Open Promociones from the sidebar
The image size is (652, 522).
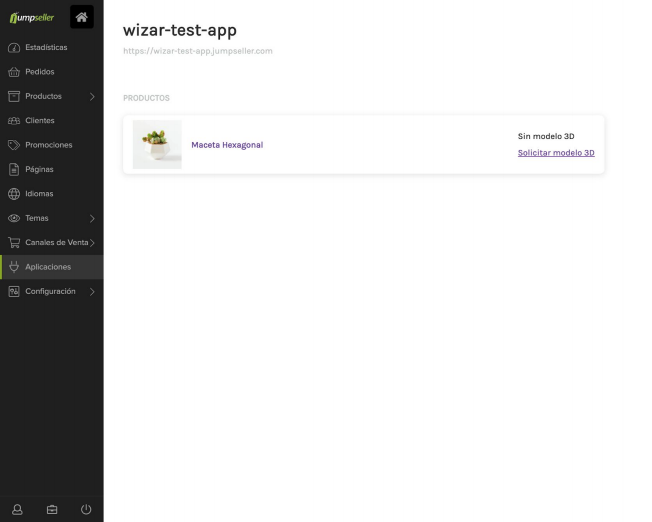pyautogui.click(x=49, y=145)
